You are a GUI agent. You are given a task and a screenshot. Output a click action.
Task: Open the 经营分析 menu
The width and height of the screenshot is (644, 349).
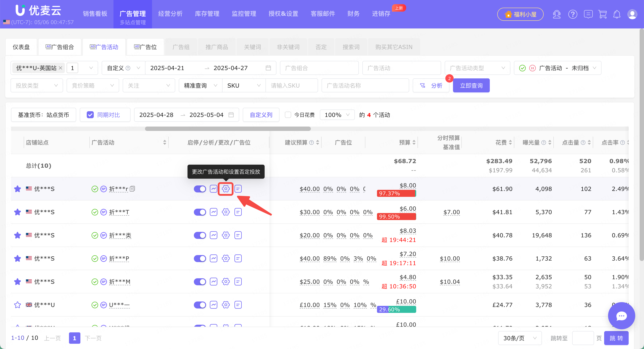click(170, 14)
